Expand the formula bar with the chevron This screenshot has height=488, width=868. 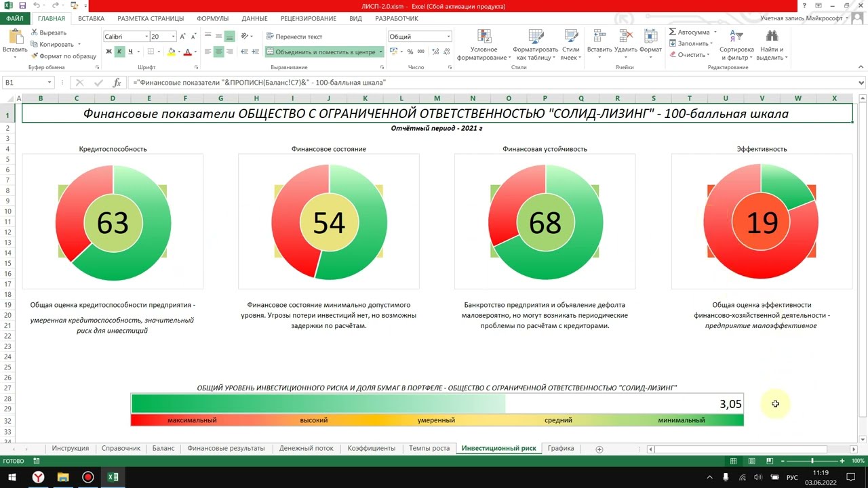click(x=861, y=83)
